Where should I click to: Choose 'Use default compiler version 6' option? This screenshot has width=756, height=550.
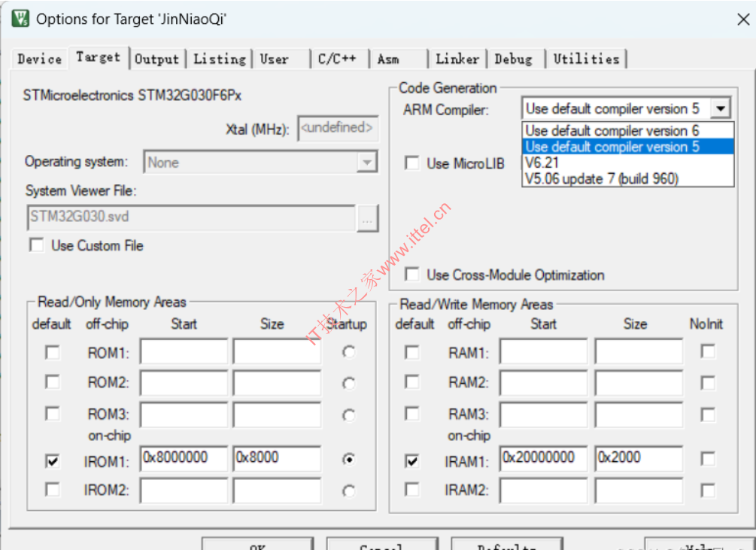[x=628, y=131]
